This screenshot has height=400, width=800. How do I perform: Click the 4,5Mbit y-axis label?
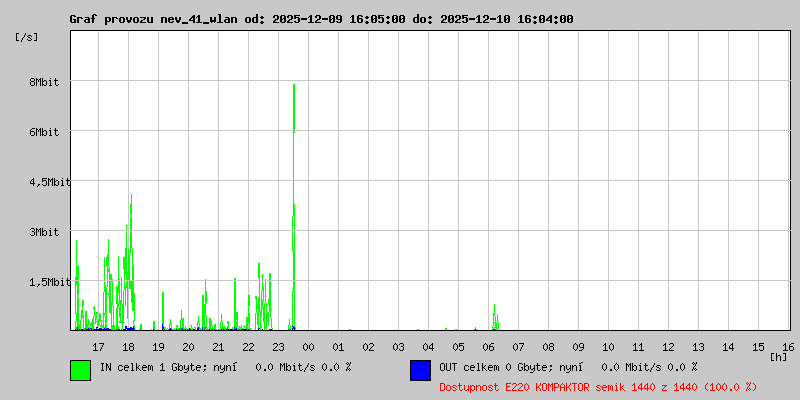[x=50, y=182]
